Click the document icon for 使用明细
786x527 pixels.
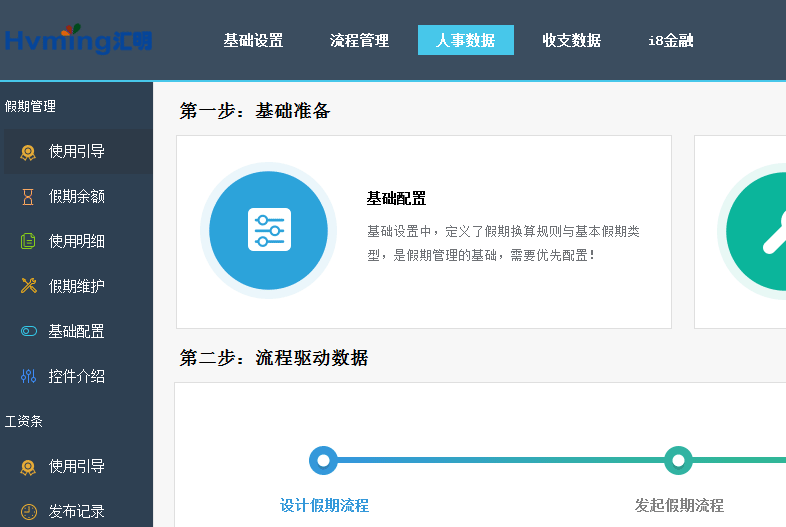[28, 241]
